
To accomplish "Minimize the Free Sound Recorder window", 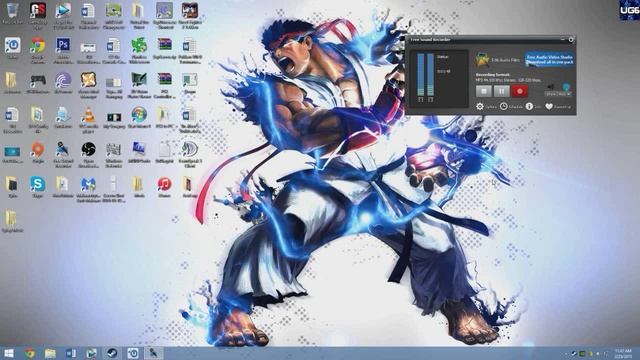I will [x=562, y=39].
